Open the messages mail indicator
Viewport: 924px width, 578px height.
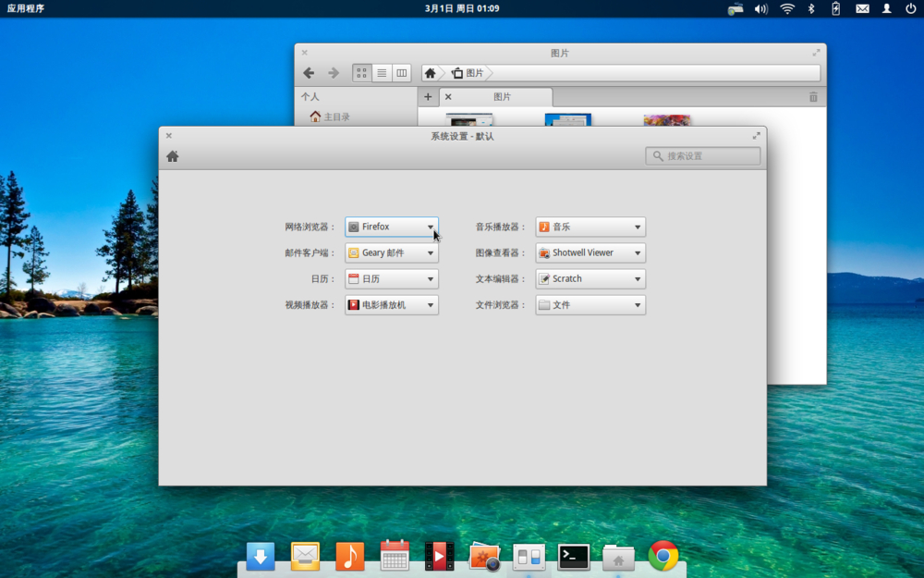click(x=862, y=8)
